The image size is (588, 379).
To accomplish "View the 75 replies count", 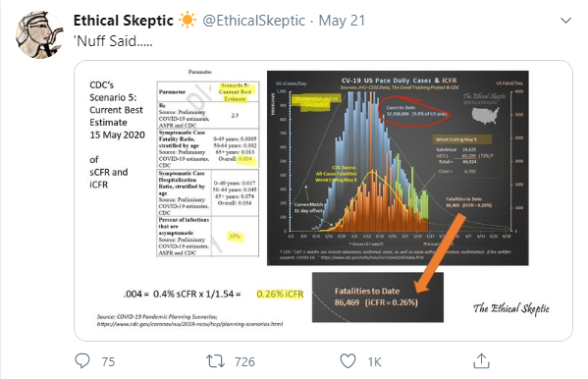I will (108, 361).
